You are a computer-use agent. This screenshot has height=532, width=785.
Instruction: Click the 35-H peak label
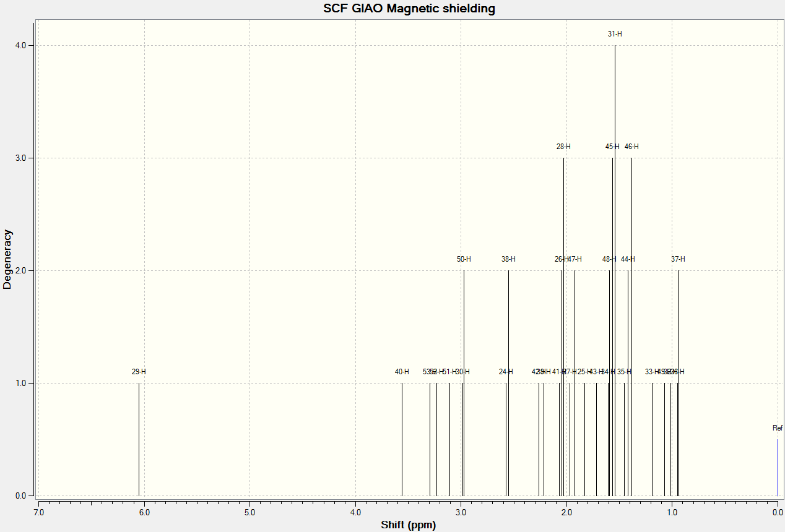pos(624,372)
